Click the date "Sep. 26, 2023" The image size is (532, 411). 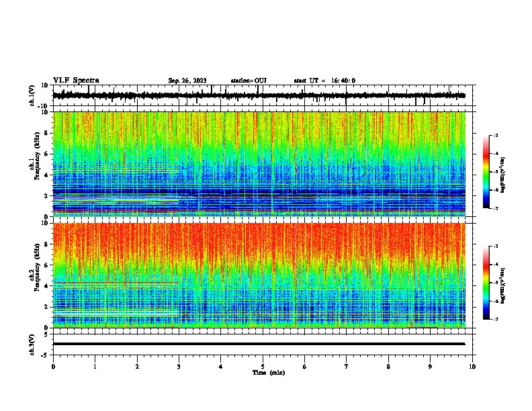pos(187,81)
